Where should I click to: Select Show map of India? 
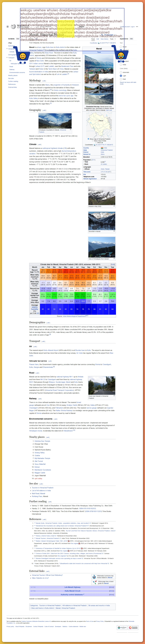[x=93, y=141]
